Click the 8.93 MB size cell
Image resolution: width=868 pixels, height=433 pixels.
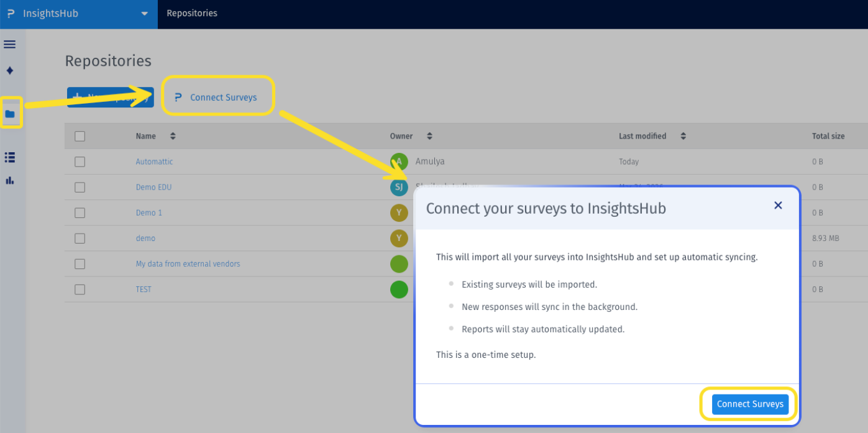click(x=826, y=238)
